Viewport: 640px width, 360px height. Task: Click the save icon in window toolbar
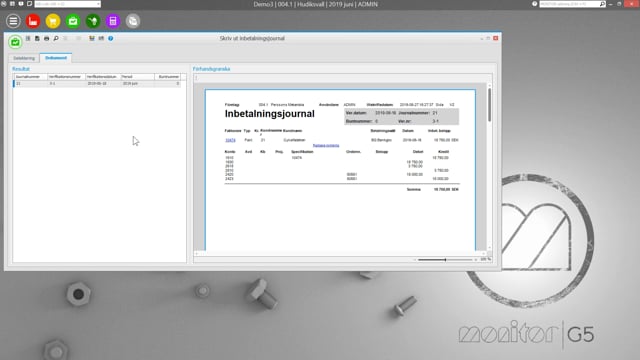pos(37,38)
